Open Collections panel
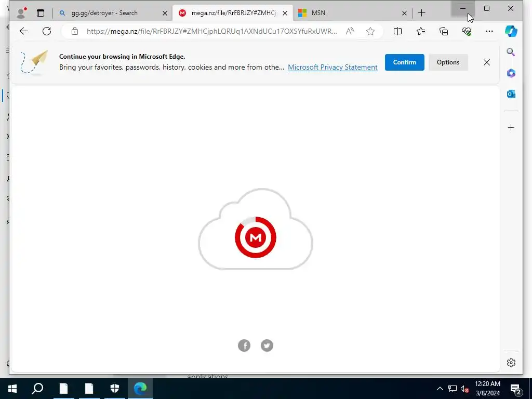This screenshot has width=532, height=399. pos(444,31)
